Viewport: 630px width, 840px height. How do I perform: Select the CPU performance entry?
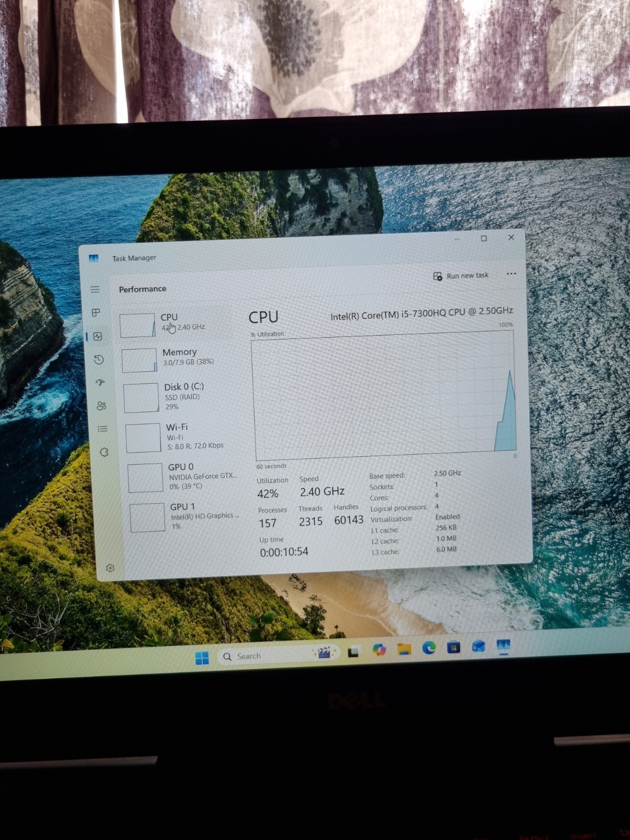175,323
